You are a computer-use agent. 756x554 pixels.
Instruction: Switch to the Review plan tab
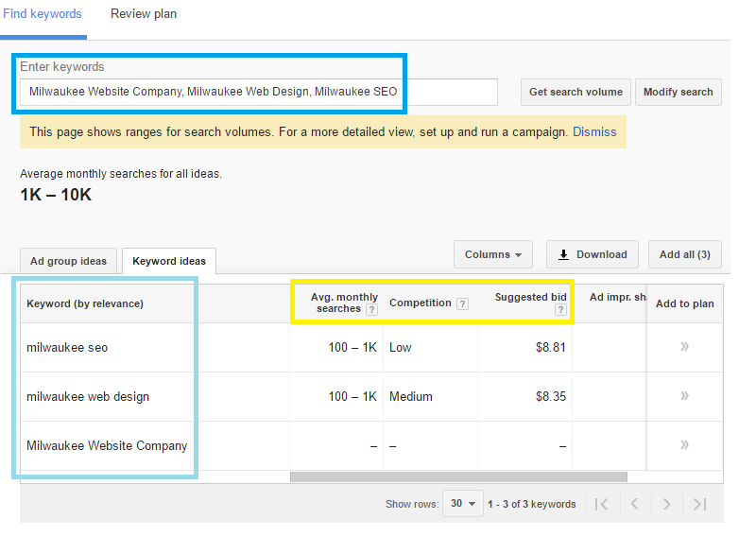click(x=144, y=14)
